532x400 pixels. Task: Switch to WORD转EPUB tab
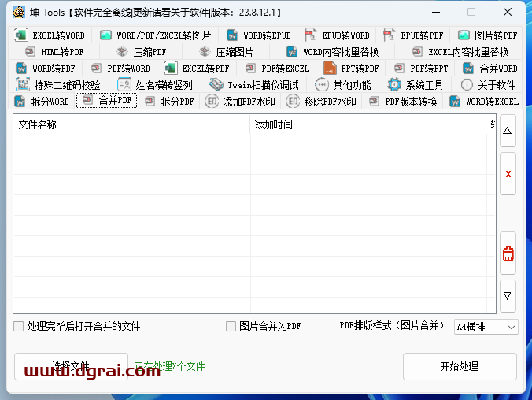258,35
